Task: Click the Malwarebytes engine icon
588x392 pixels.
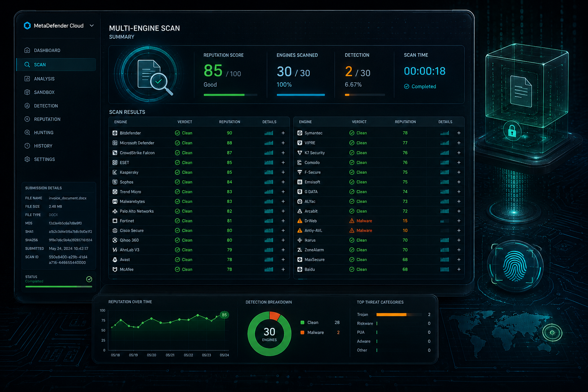Action: pos(115,201)
